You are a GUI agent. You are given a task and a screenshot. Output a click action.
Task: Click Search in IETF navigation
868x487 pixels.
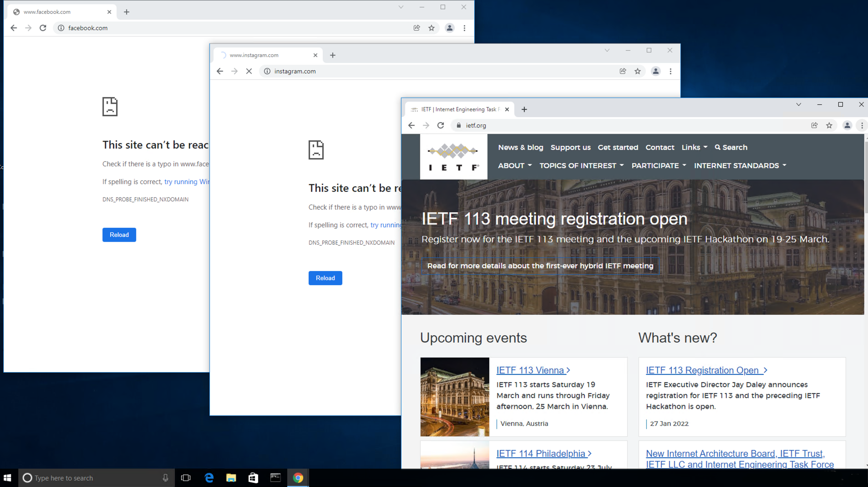point(731,147)
